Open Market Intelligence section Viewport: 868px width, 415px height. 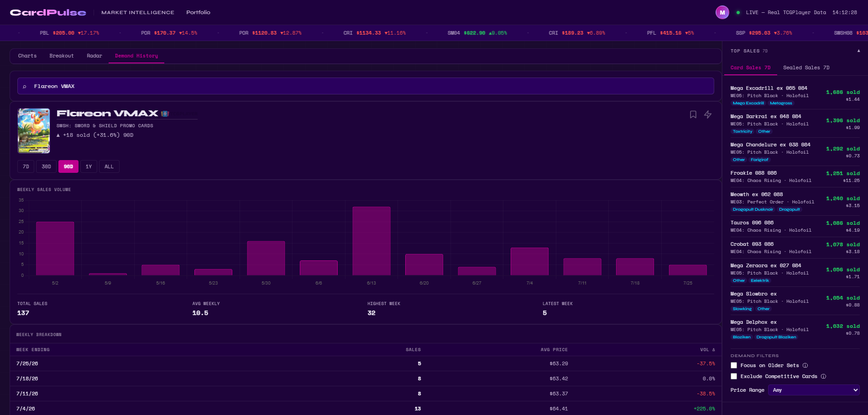(138, 12)
